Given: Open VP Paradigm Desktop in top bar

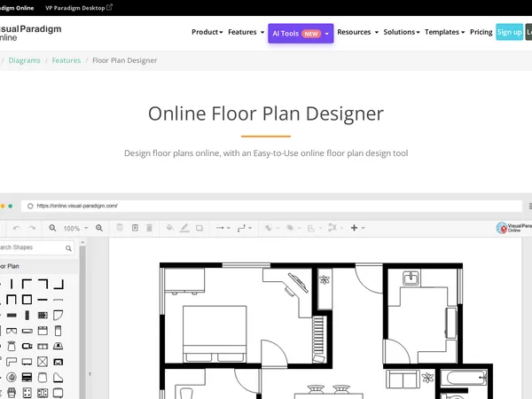Looking at the screenshot, I should pos(75,8).
